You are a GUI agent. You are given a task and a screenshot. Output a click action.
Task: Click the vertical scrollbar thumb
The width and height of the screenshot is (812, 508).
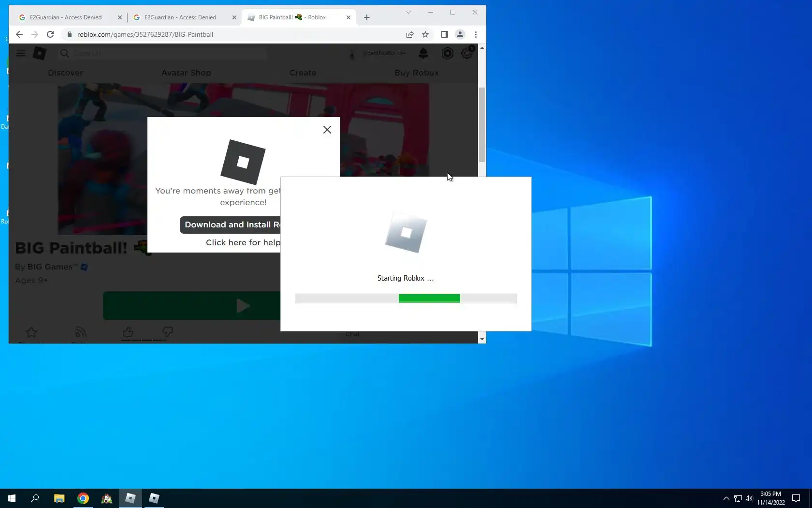(x=482, y=125)
